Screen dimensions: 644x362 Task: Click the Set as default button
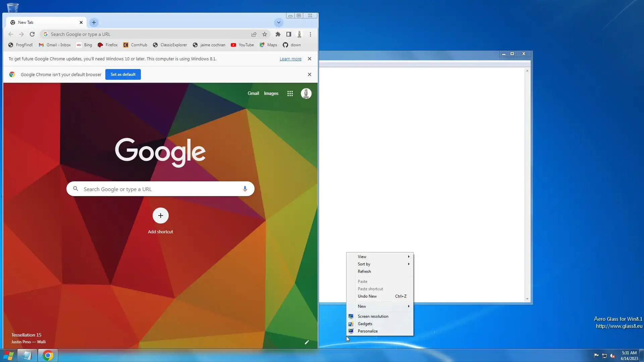pos(123,74)
